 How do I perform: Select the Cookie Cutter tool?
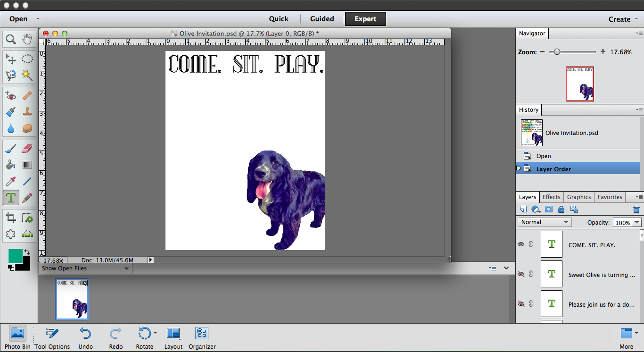11,234
